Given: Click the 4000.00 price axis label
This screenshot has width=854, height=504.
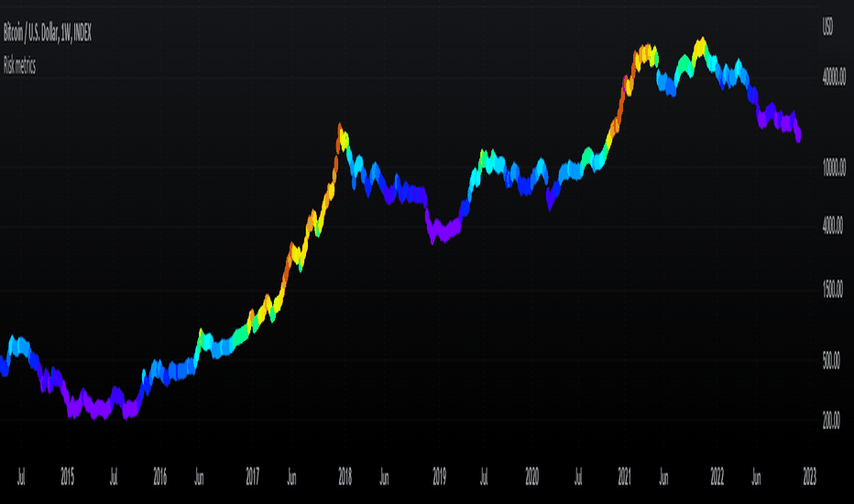Looking at the screenshot, I should click(x=832, y=225).
